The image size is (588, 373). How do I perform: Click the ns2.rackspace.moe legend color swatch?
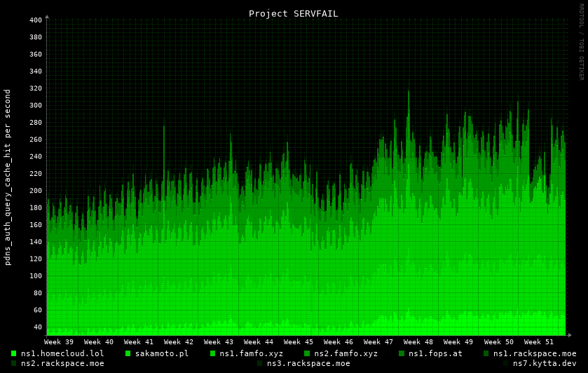14,363
